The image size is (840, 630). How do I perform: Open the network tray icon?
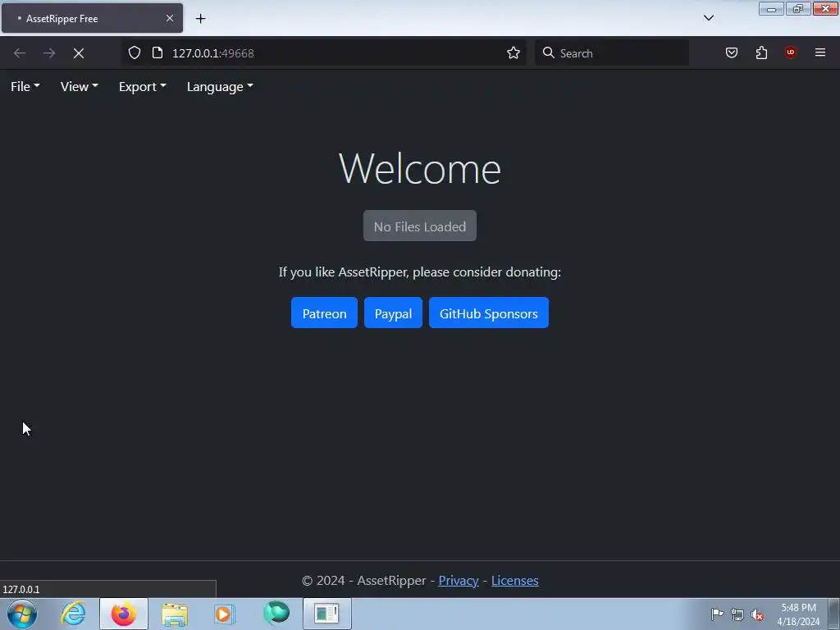(737, 614)
